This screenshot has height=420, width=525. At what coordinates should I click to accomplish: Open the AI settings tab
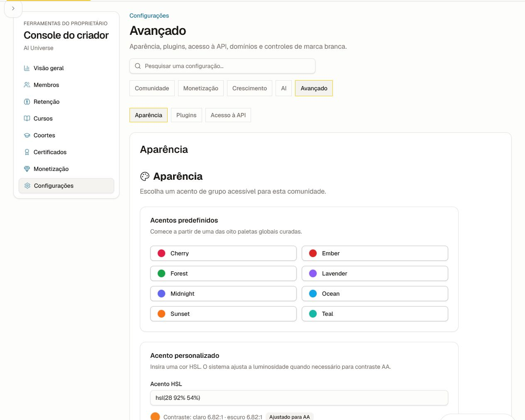pos(283,88)
